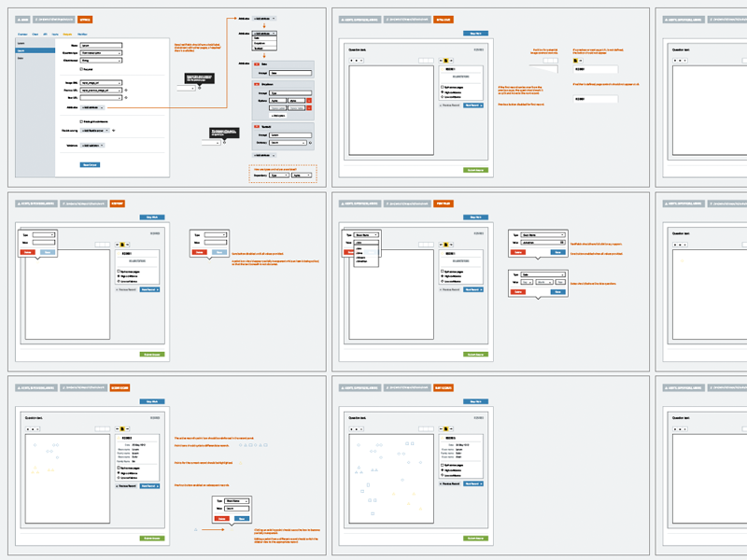Viewport: 747px width, 560px height.
Task: Click help icon under lower black tooltip
Action: tap(224, 142)
